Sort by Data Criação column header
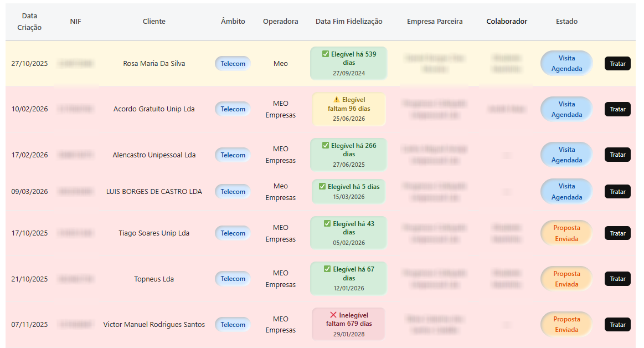The width and height of the screenshot is (644, 348). pyautogui.click(x=29, y=22)
